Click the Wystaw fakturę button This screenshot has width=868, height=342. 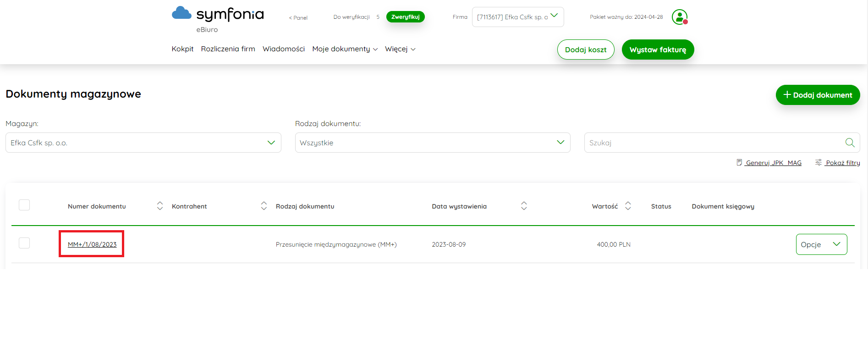tap(658, 50)
